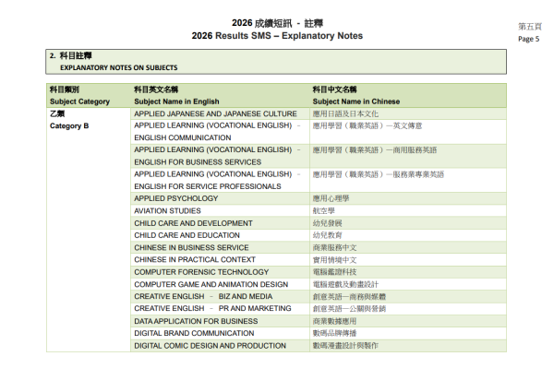Screen dimensions: 554x392
Task: Click 'ENGLISH COMMUNICATION' text
Action: click(x=183, y=137)
